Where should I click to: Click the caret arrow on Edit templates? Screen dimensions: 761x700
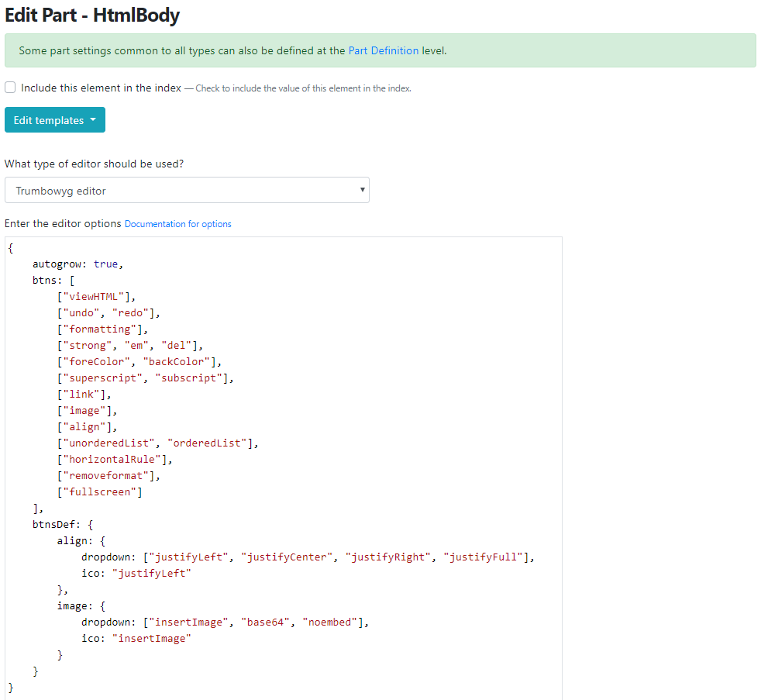(x=93, y=119)
